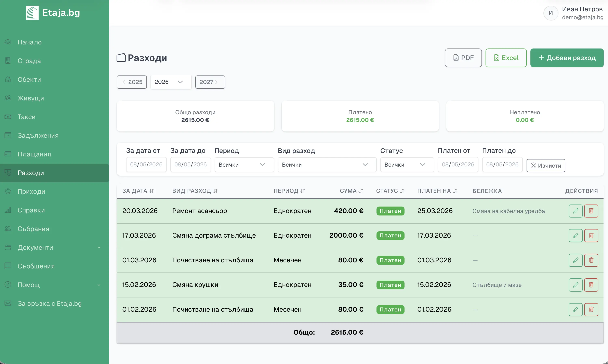Open За връзка с Etaja.bg

pos(54,303)
